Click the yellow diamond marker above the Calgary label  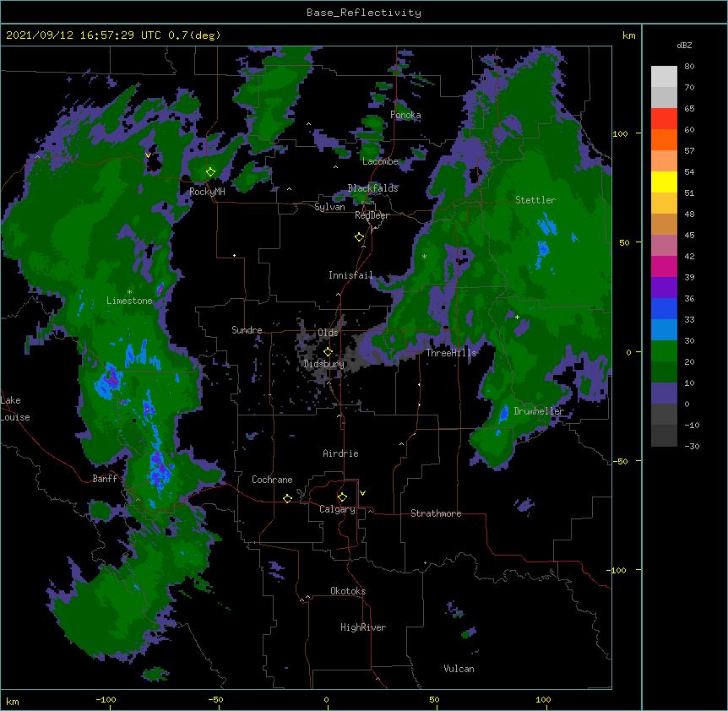pos(342,497)
